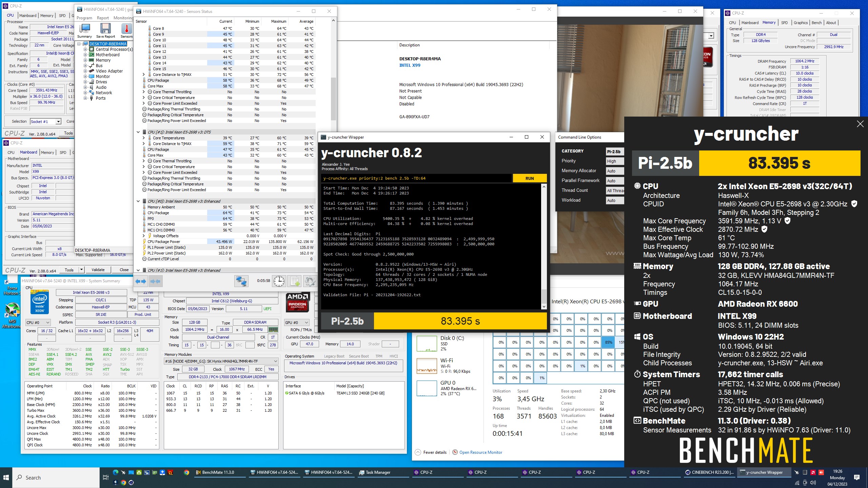This screenshot has height=488, width=868.
Task: Expand the Motherboard tree node in HWiNFO
Action: [x=85, y=55]
